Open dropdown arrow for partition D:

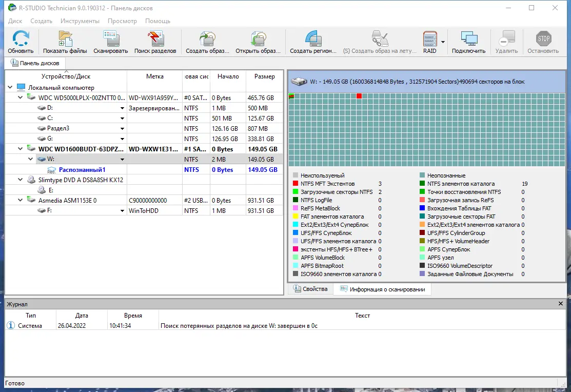point(122,108)
